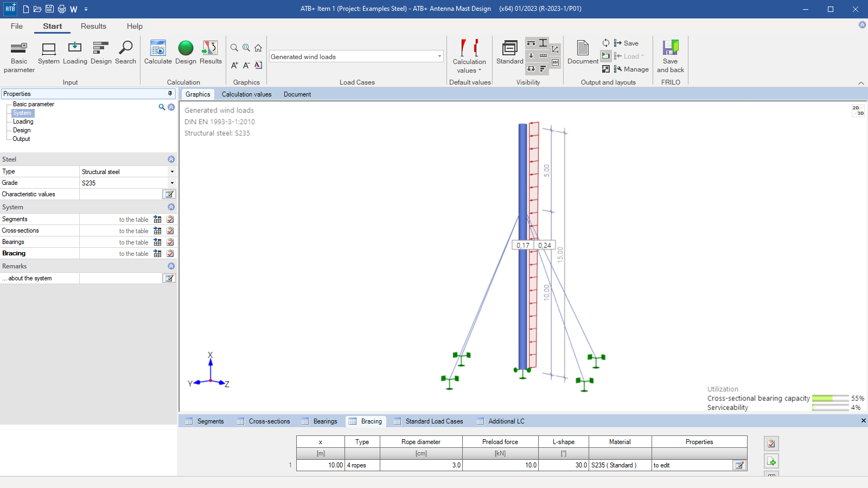Switch to the Results ribbon tab
The height and width of the screenshot is (488, 868).
tap(93, 26)
